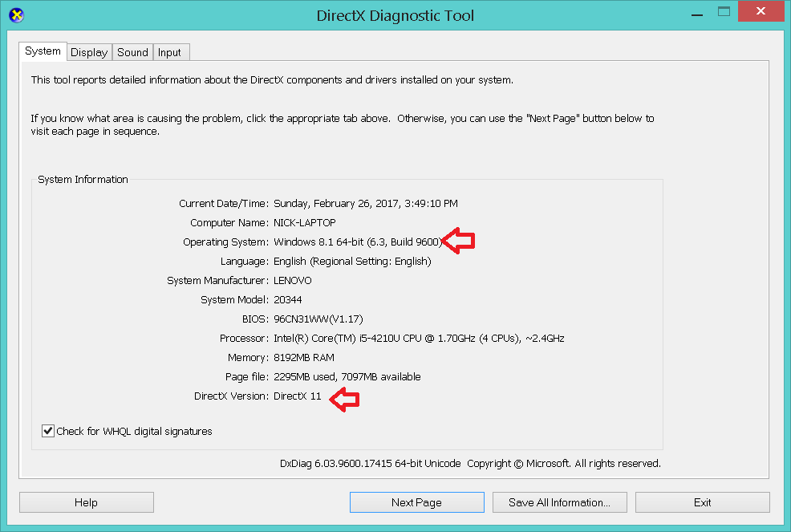791x532 pixels.
Task: Click the DxDiag 6.03.9600.17415 version text
Action: pos(371,463)
